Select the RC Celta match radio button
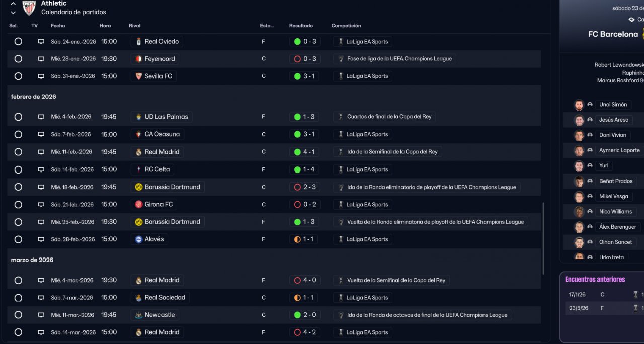Image resolution: width=644 pixels, height=344 pixels. 18,169
